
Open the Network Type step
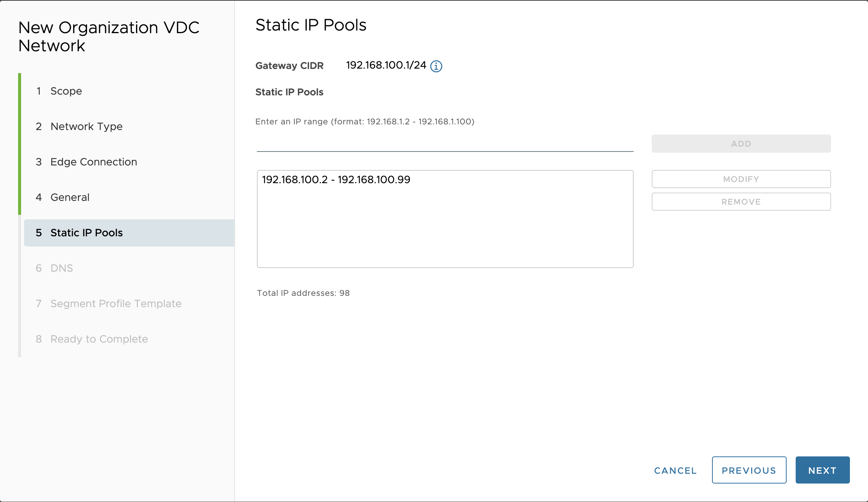point(86,127)
